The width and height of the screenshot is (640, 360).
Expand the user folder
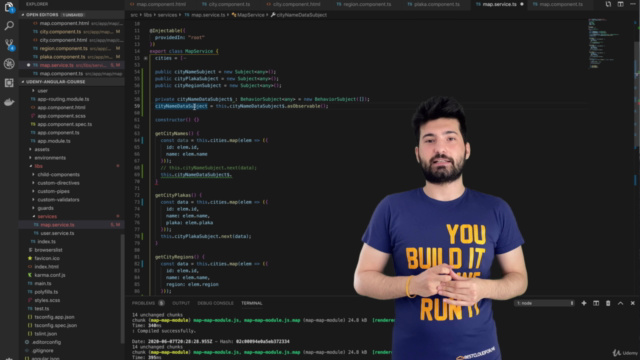[x=42, y=91]
